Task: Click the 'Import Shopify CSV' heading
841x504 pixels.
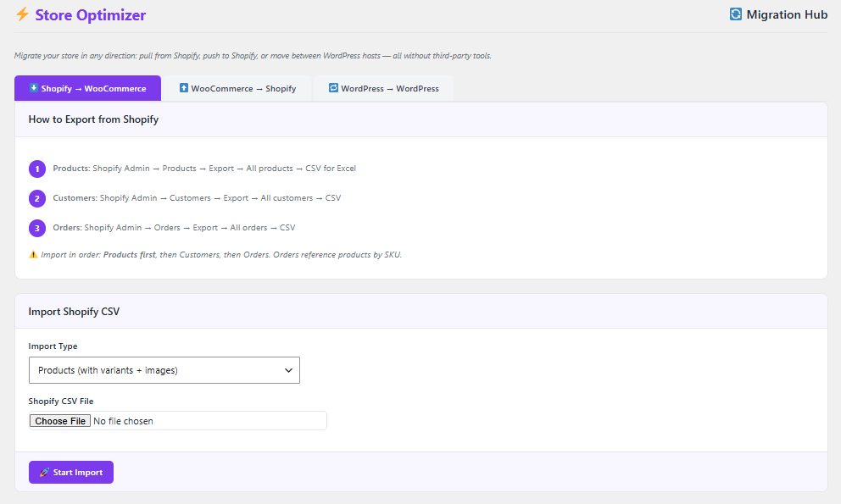Action: pyautogui.click(x=74, y=312)
